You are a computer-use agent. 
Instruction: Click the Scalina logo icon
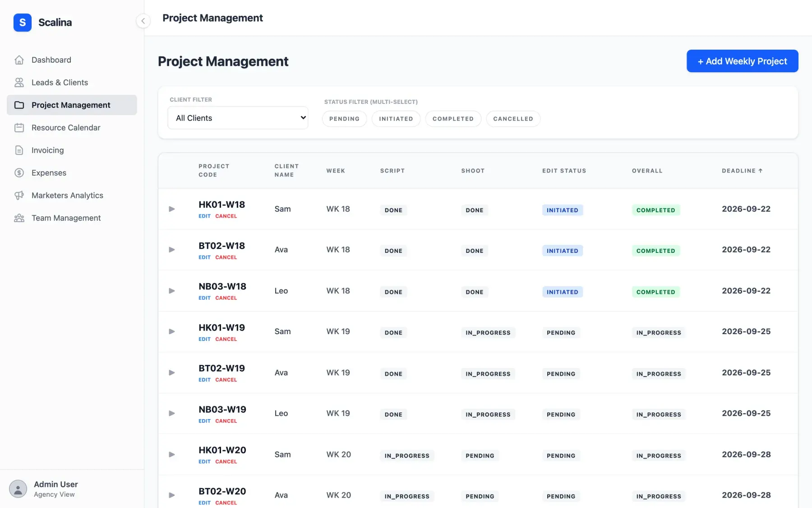(23, 22)
